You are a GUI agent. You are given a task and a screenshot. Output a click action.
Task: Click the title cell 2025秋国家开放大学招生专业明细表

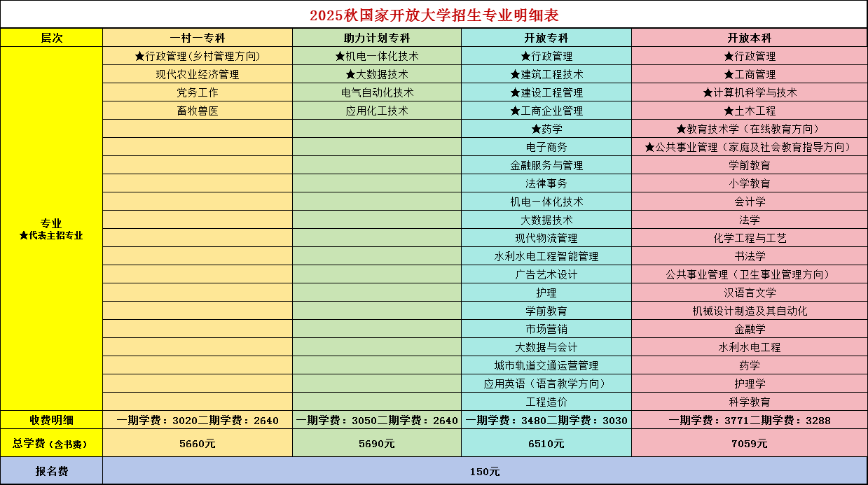pos(434,15)
